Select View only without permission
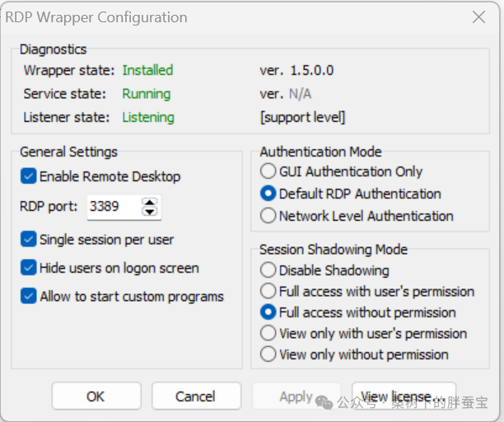Screen dimensions: 504x422 click(x=268, y=354)
